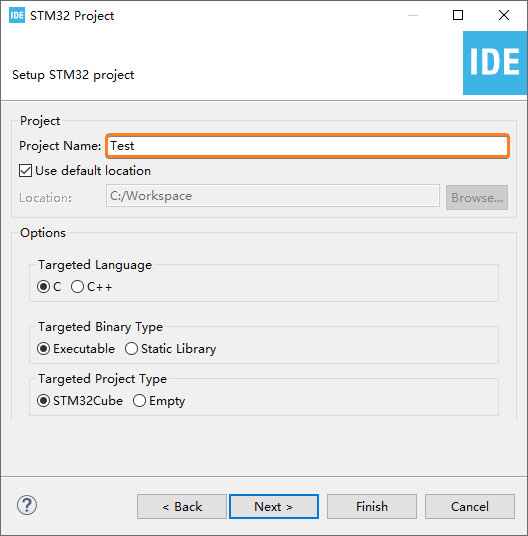Select the Executable binary type
This screenshot has height=536, width=528.
tap(43, 349)
